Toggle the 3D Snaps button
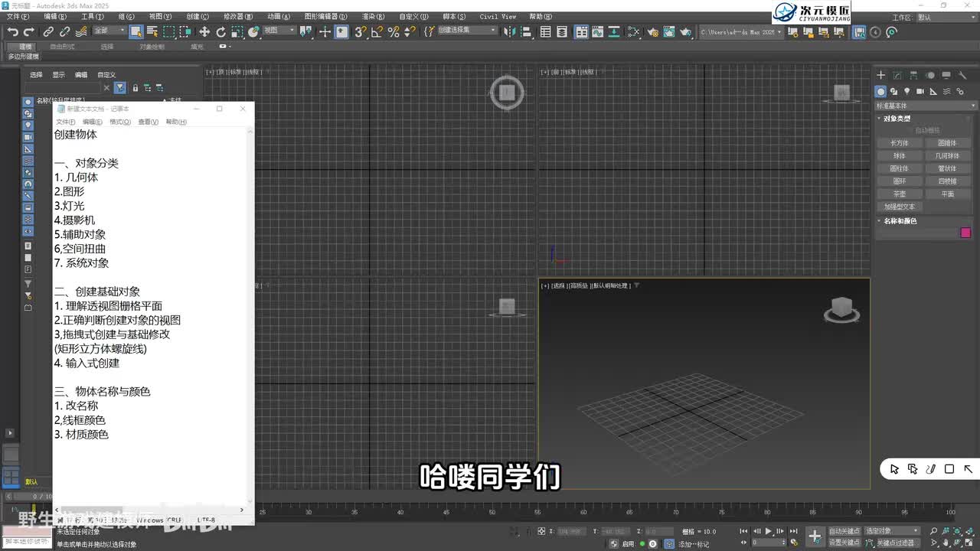Viewport: 980px width, 551px height. [x=361, y=31]
